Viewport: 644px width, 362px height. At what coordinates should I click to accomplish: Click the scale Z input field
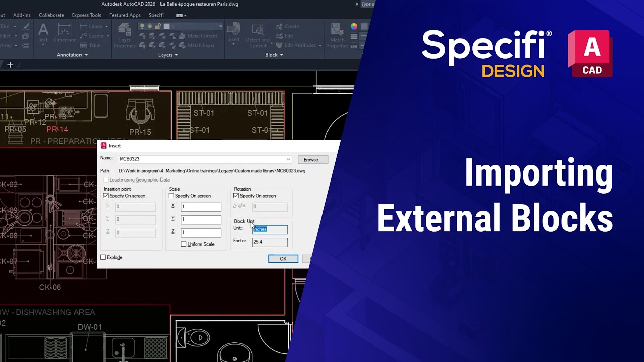pos(201,233)
